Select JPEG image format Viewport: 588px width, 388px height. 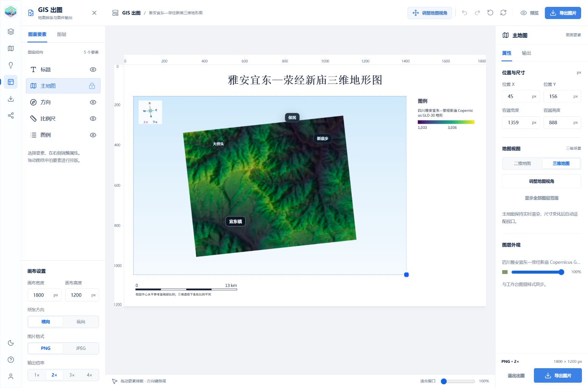point(81,348)
